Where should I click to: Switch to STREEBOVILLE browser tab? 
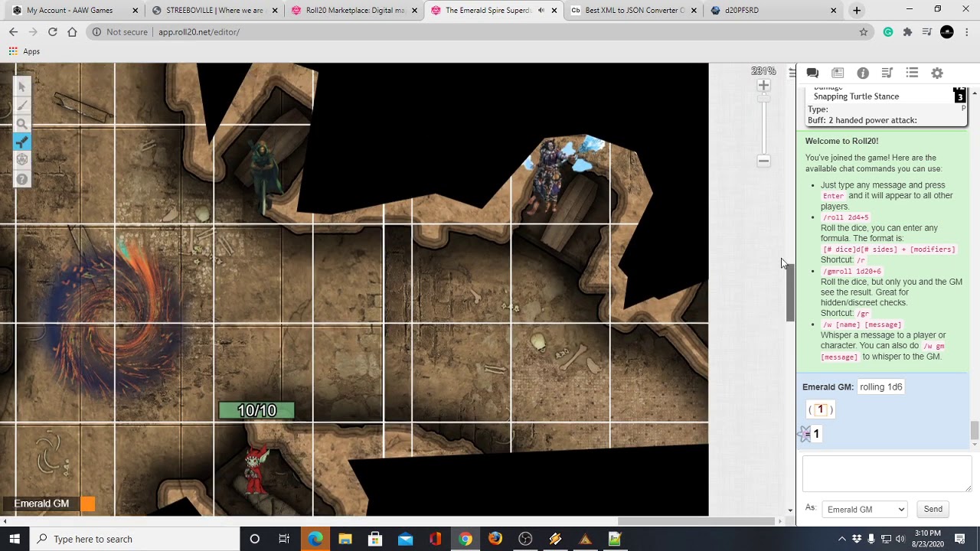(214, 10)
